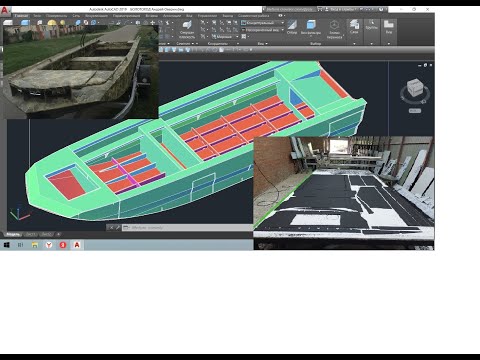The width and height of the screenshot is (480, 360).
Task: Click the No Filter (Без фильтра) cube icon
Action: coord(311,27)
